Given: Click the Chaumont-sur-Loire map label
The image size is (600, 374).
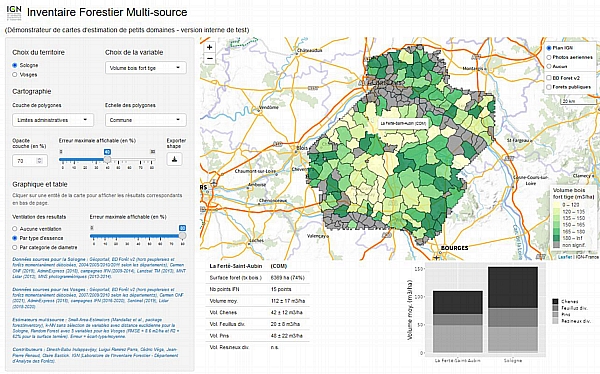Looking at the screenshot, I should coord(255,171).
